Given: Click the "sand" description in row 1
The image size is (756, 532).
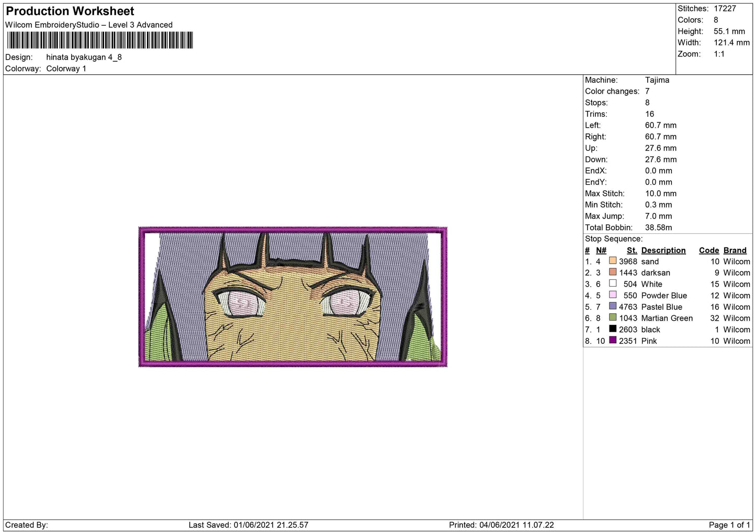Looking at the screenshot, I should (x=650, y=262).
